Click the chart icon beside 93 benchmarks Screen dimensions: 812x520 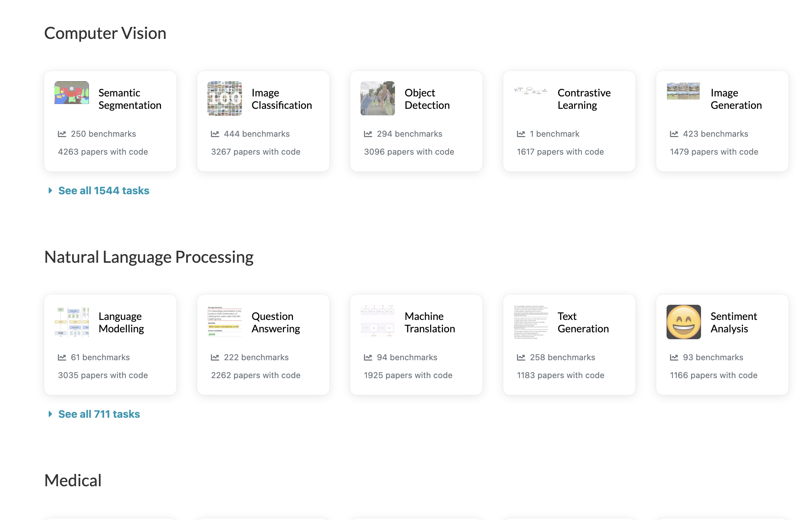click(674, 357)
